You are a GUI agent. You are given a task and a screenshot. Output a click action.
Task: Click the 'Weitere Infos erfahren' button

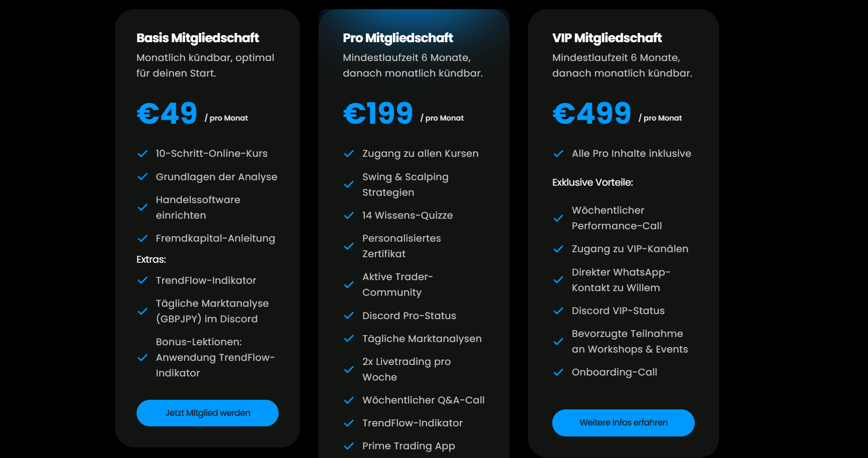coord(623,423)
